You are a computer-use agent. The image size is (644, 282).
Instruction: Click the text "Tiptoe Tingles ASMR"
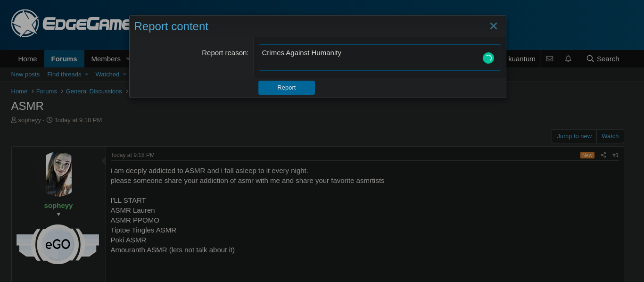tap(143, 230)
